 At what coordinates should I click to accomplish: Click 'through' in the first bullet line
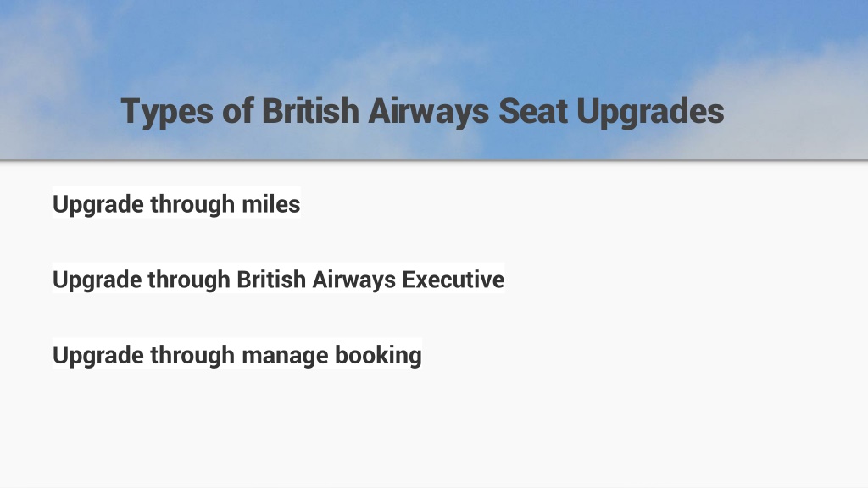pos(192,204)
